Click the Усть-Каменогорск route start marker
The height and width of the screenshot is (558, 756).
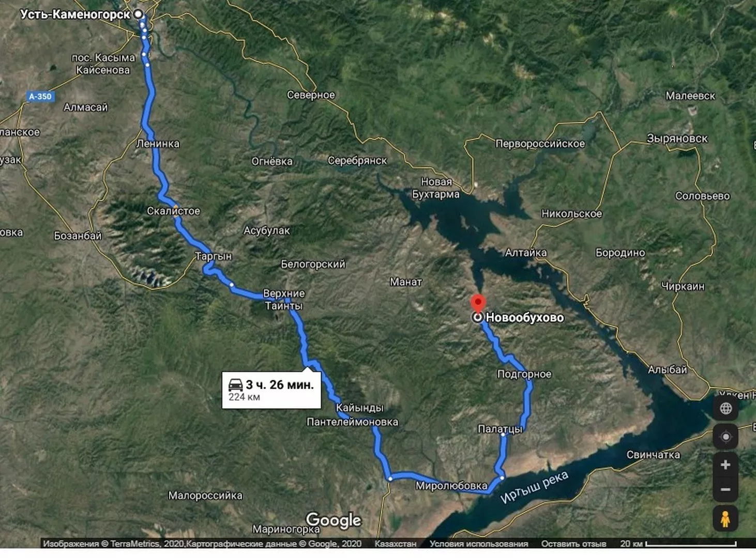coord(138,14)
